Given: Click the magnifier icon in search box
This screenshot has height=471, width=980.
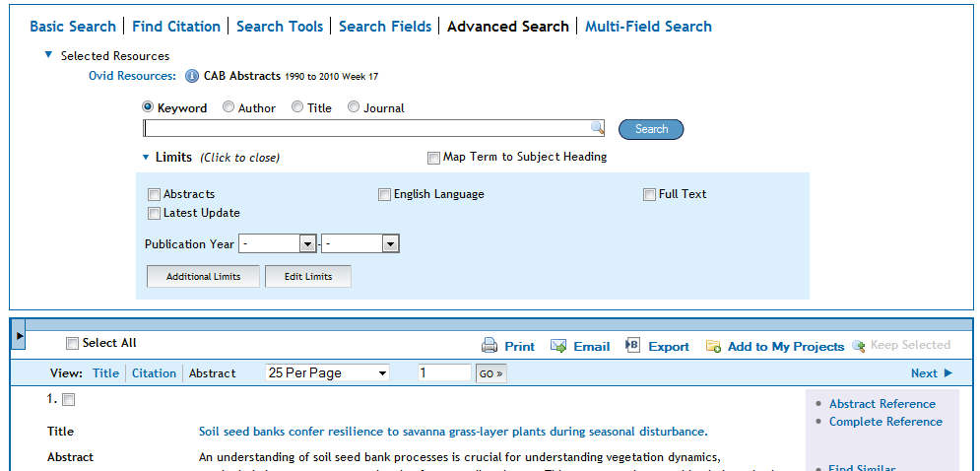Looking at the screenshot, I should coord(598,128).
